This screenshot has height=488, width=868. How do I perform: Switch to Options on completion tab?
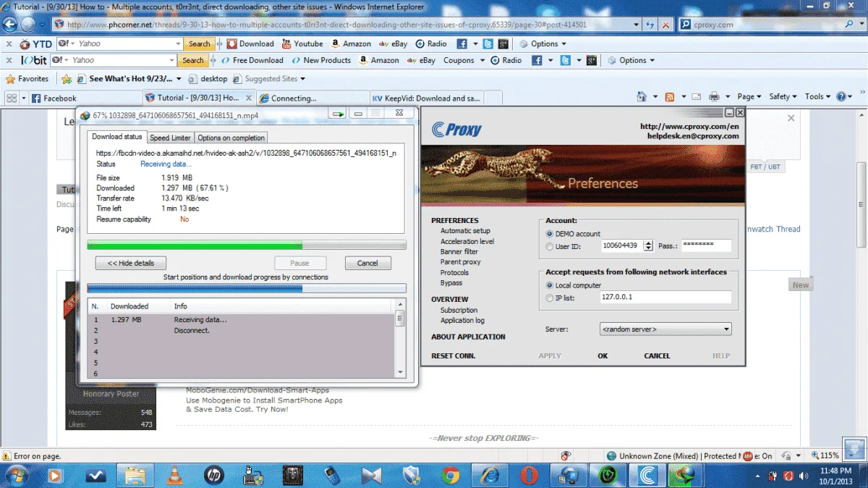231,138
